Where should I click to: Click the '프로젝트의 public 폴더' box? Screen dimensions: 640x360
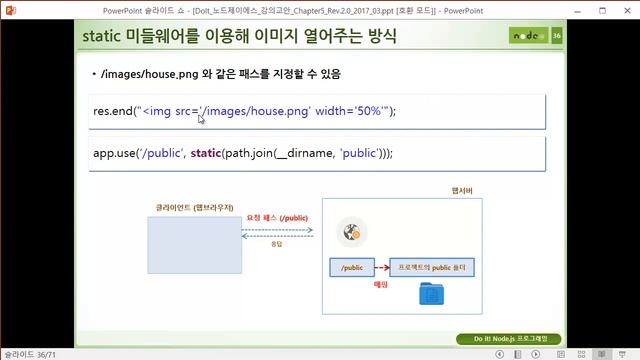click(432, 267)
